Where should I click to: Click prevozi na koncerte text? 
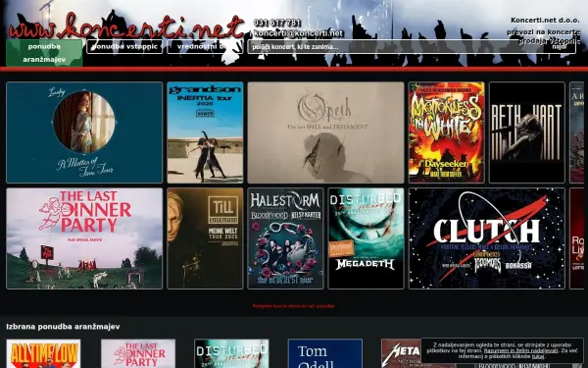543,32
